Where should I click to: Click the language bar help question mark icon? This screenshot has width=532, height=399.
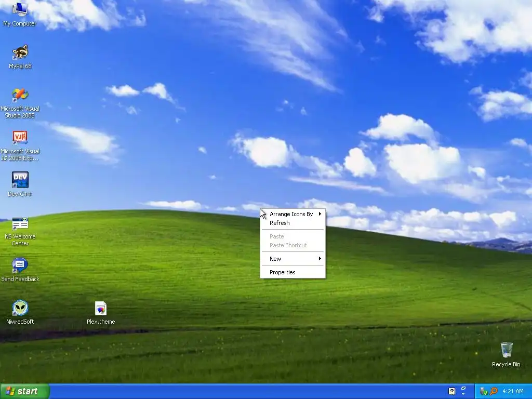(451, 391)
